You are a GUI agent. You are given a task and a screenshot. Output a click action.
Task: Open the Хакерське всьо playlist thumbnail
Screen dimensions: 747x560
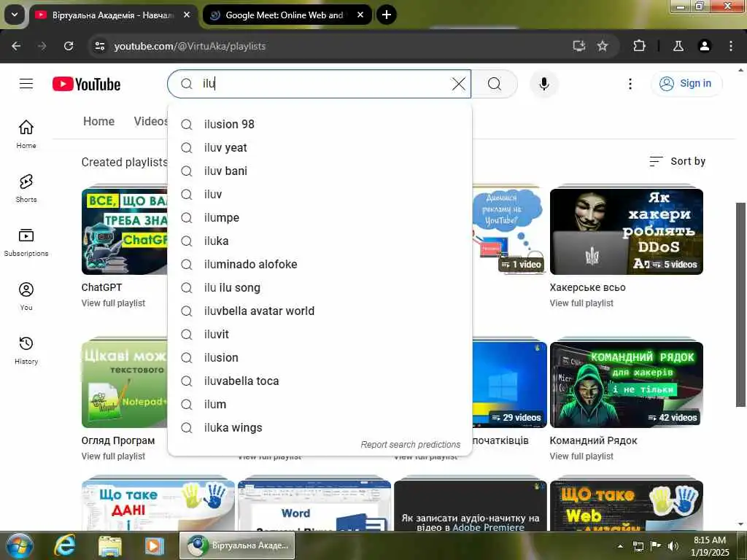pyautogui.click(x=626, y=231)
